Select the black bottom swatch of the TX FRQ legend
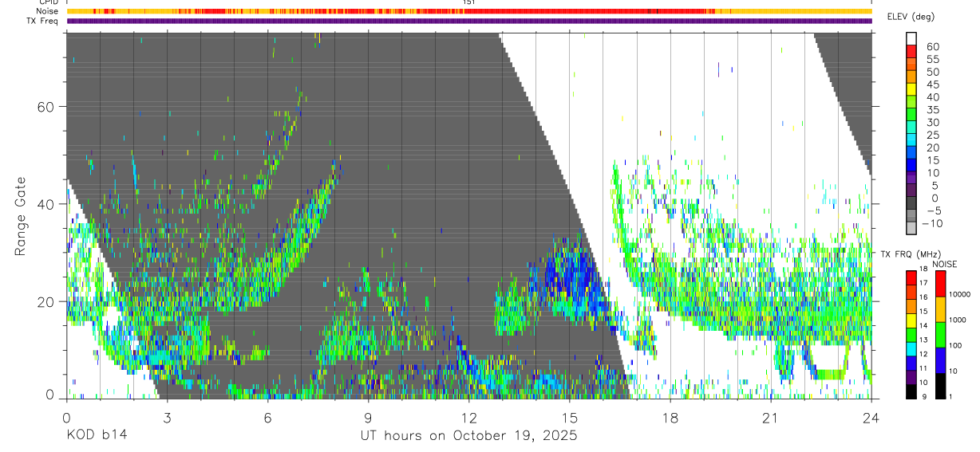980x452 pixels. pyautogui.click(x=911, y=391)
